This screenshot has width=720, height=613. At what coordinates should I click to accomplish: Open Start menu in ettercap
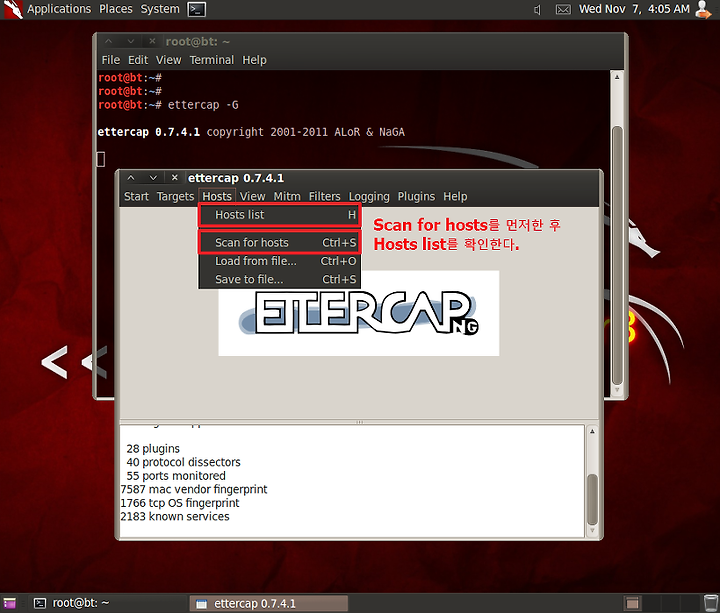(136, 197)
